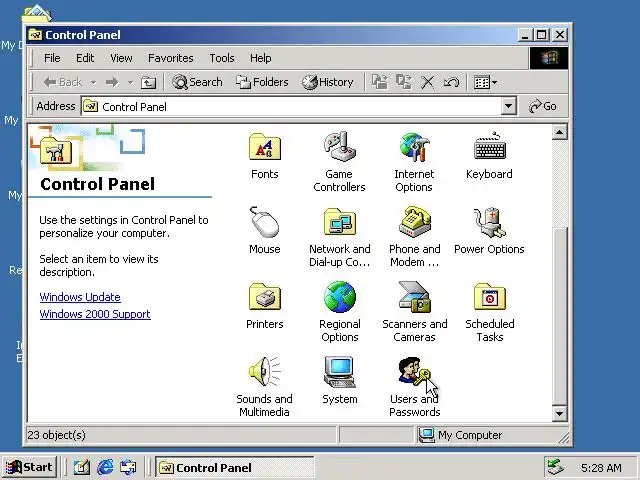Image resolution: width=640 pixels, height=480 pixels.
Task: Open the Back history dropdown arrow
Action: [93, 82]
